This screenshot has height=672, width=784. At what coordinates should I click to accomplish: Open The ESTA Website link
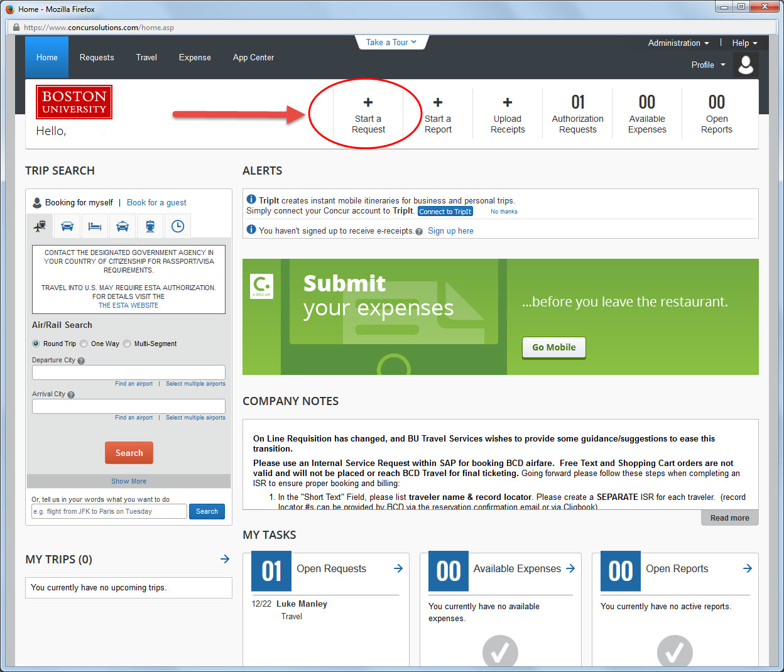[x=128, y=305]
